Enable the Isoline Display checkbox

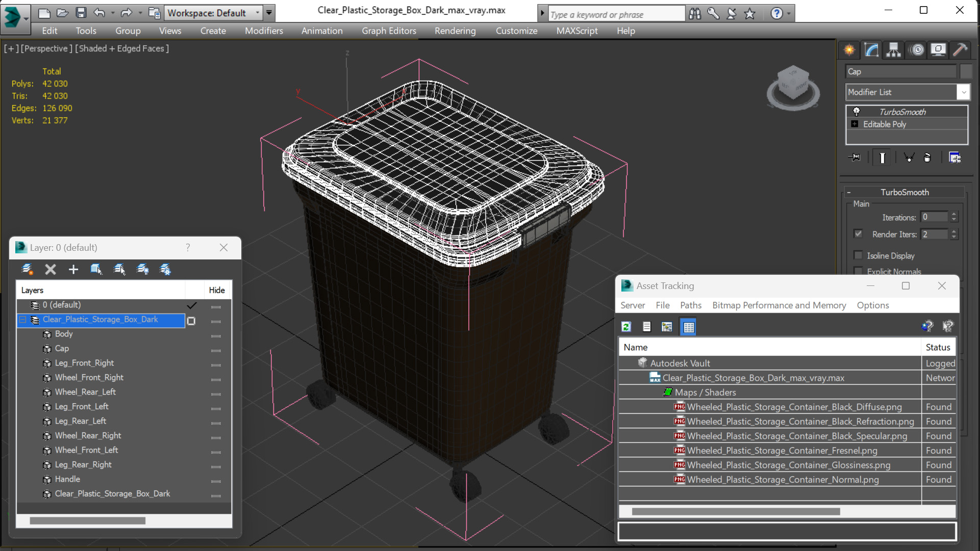pos(858,255)
